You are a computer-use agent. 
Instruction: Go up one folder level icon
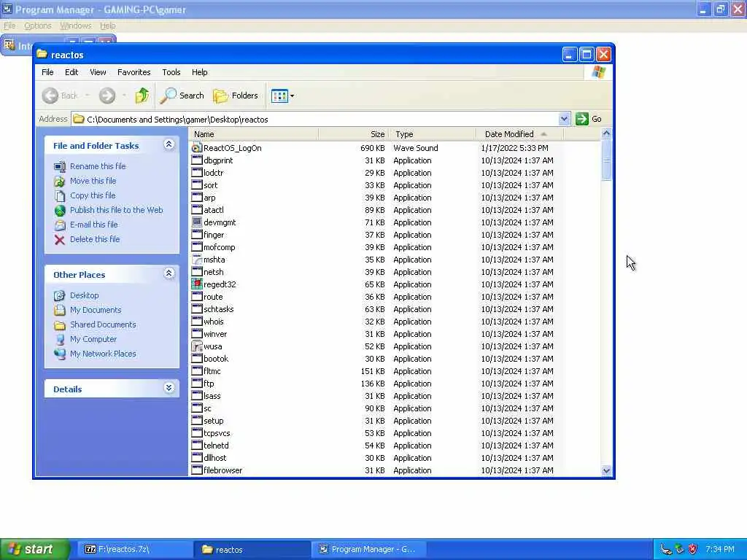tap(142, 96)
